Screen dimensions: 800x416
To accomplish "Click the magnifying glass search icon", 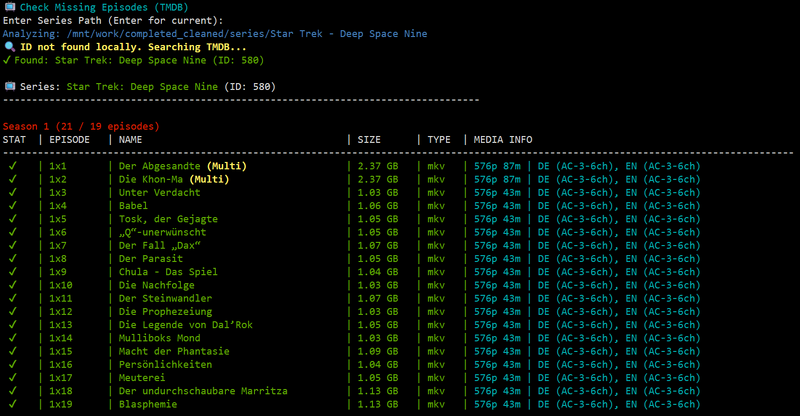I will click(x=10, y=46).
